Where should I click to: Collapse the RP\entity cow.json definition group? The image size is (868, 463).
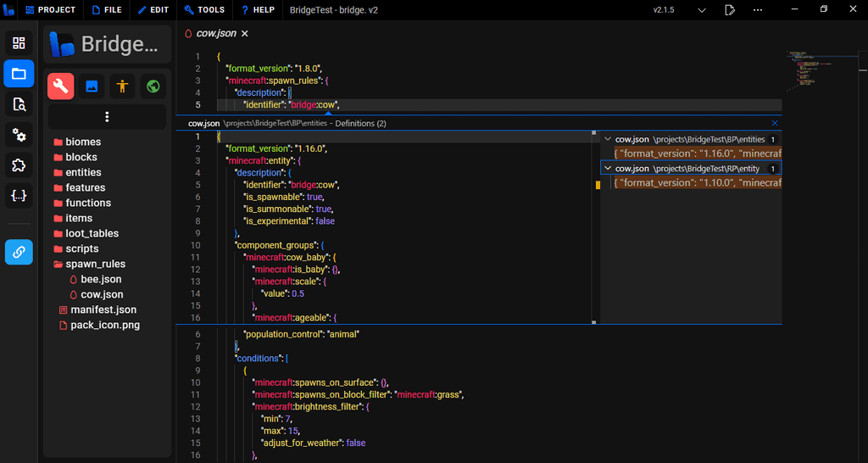[x=607, y=169]
